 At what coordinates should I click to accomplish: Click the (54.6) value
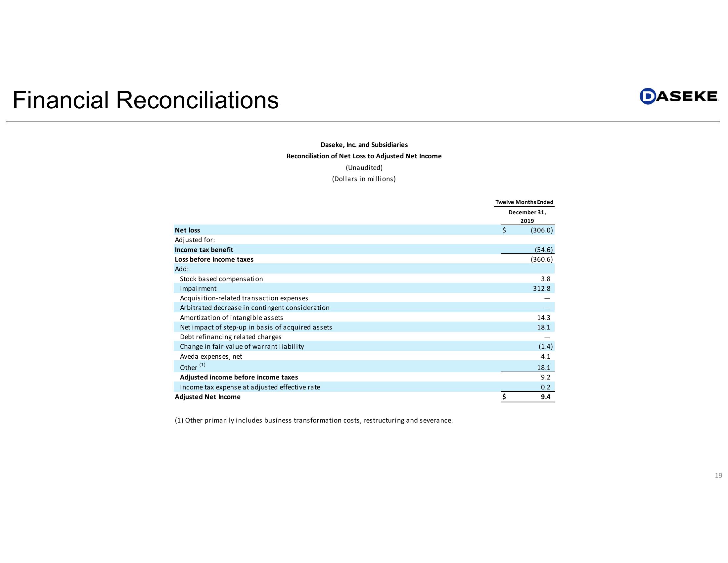544,249
